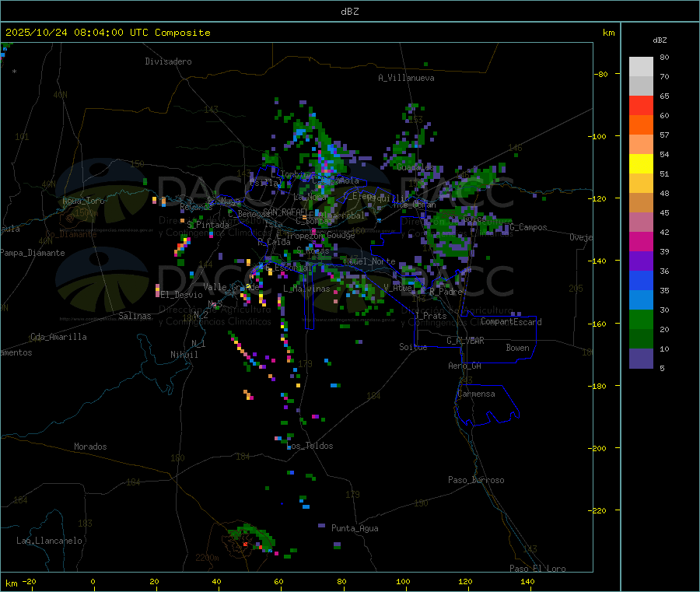
Task: Click the Agua_Toro label
Action: point(83,201)
